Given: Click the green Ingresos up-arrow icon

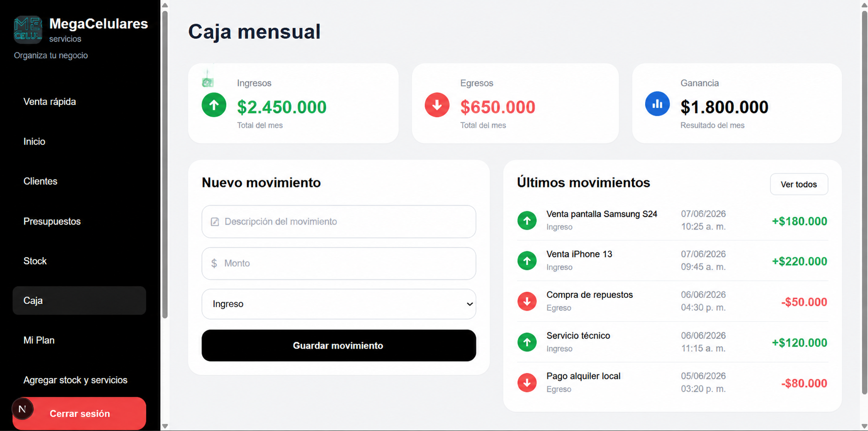Looking at the screenshot, I should tap(214, 105).
